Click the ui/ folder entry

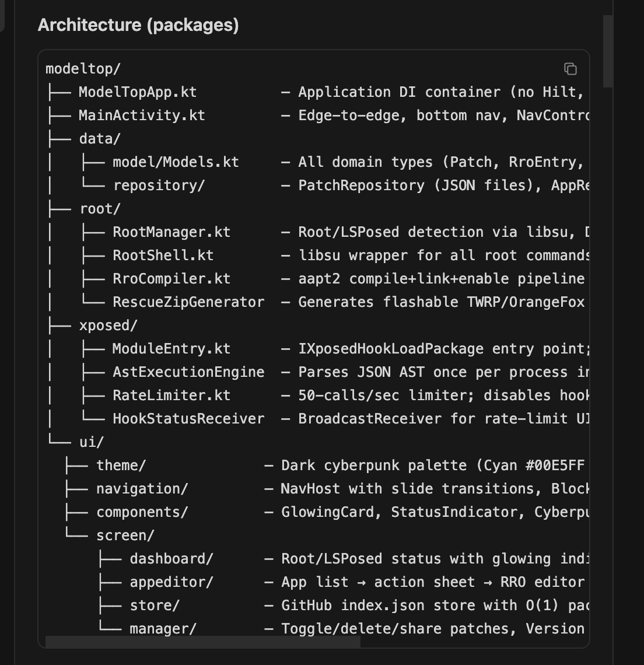(91, 442)
